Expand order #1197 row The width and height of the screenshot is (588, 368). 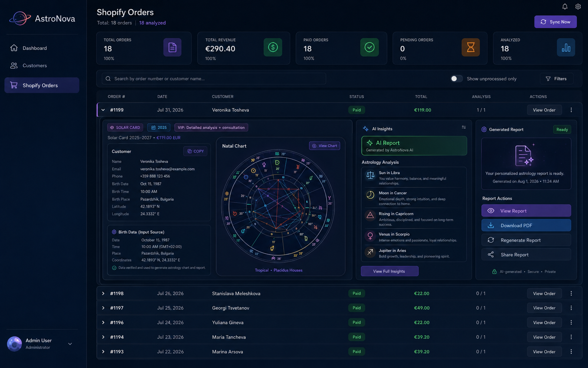click(103, 308)
